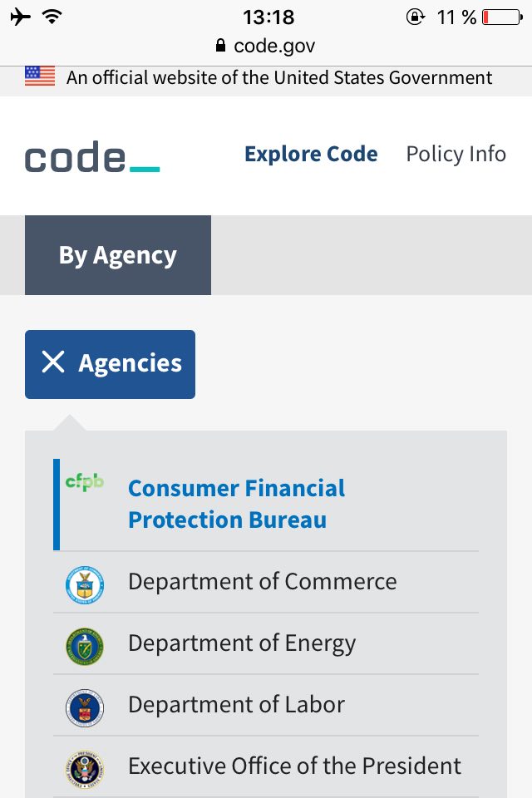Choose Department of Energy agency
Screen dimensions: 532x798
(242, 643)
